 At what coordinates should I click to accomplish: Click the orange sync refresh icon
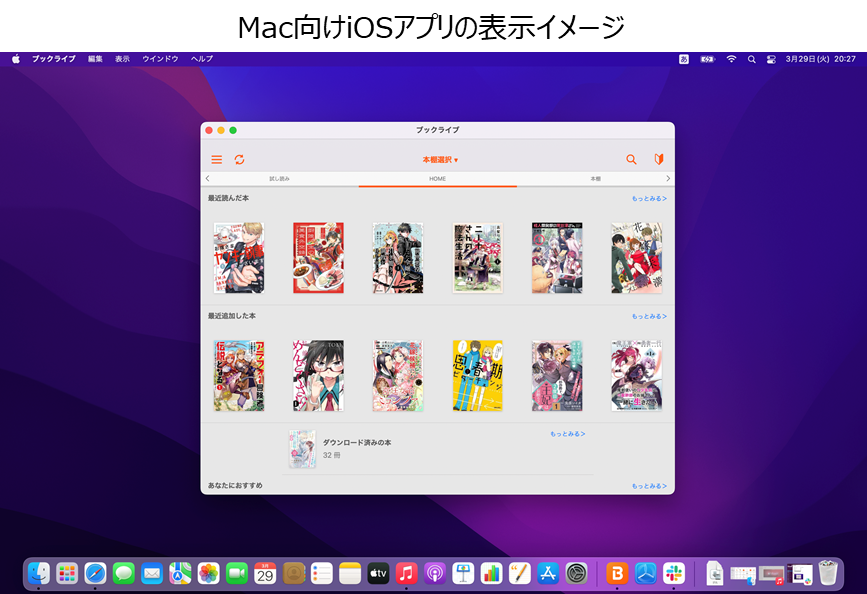[239, 160]
